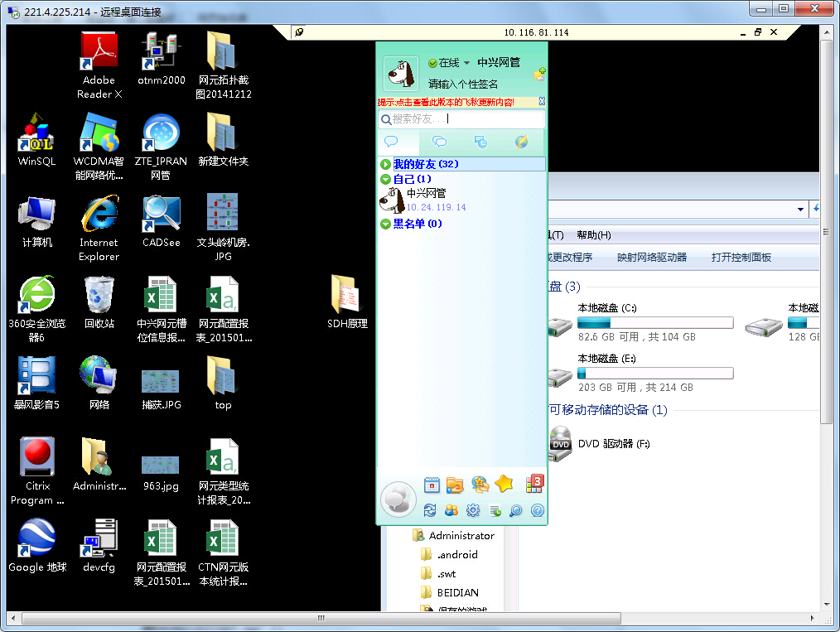Open the Google 地球 desktop icon

(37, 545)
